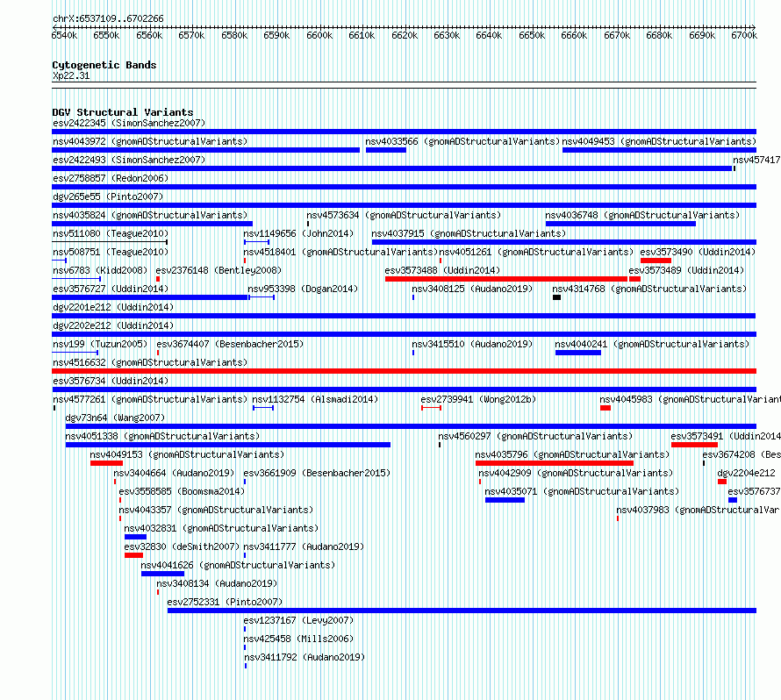Viewport: 781px width, 700px height.
Task: Click dgv2201e212 (Uddin2014) label
Action: (x=113, y=307)
